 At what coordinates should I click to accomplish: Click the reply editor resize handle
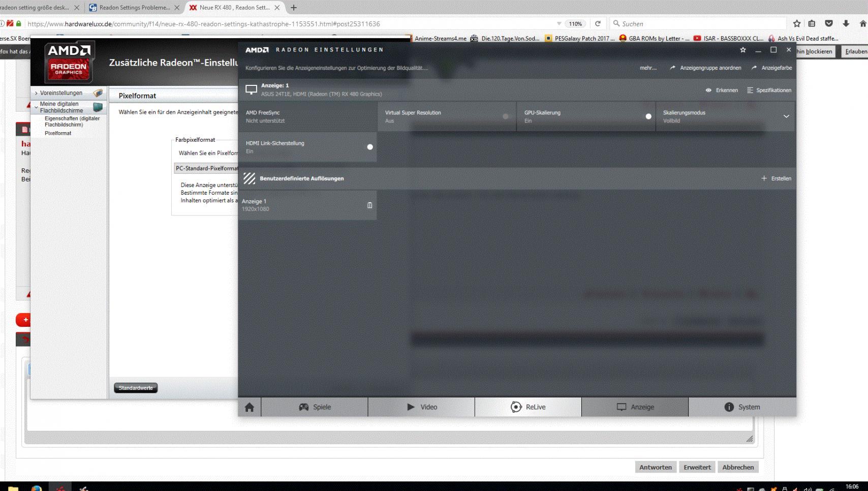750,439
